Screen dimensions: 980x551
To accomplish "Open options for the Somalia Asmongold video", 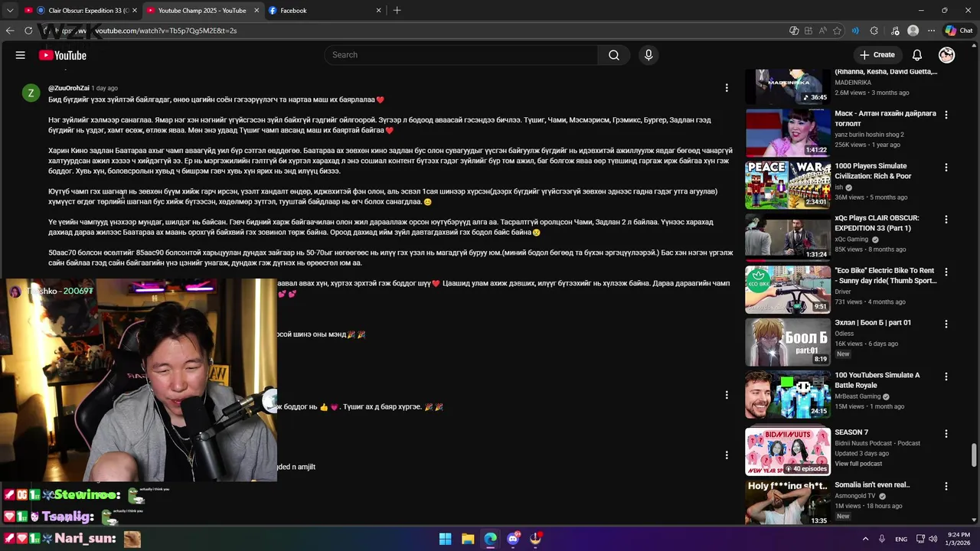I will click(946, 486).
